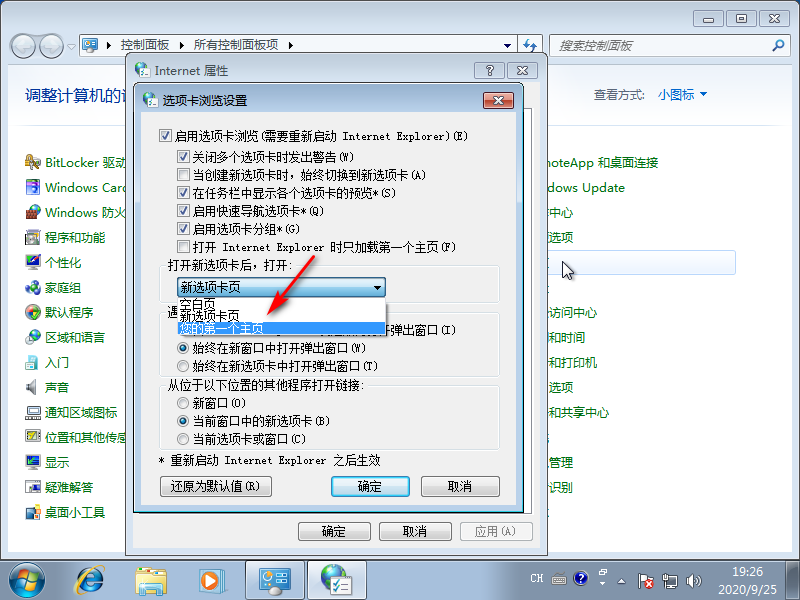Click the CH language indicator
The width and height of the screenshot is (800, 600).
click(x=537, y=578)
